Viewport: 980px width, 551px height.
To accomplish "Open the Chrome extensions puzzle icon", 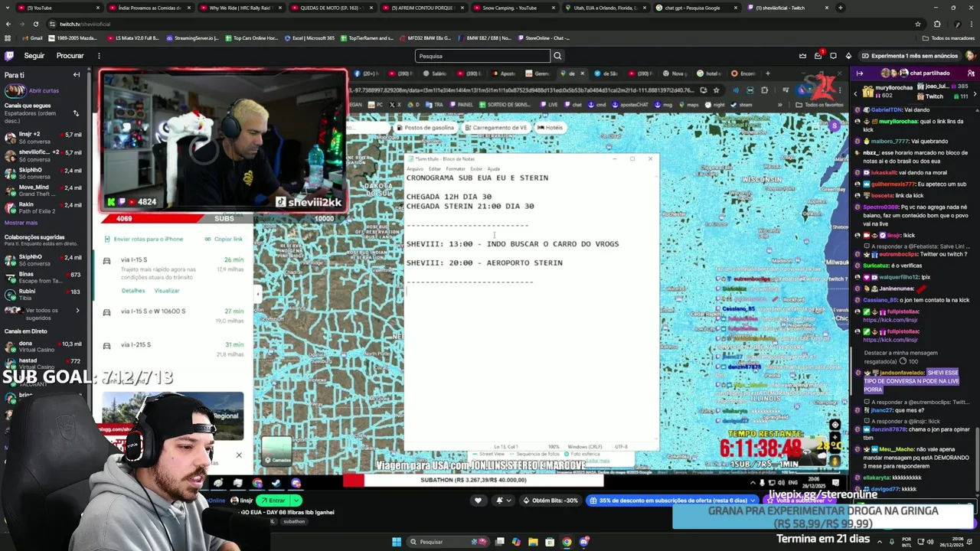I will pos(937,24).
